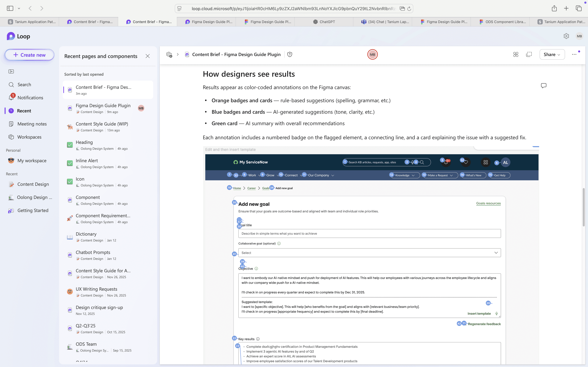The image size is (588, 367).
Task: Click the notifications bell in sidebar
Action: [x=11, y=98]
